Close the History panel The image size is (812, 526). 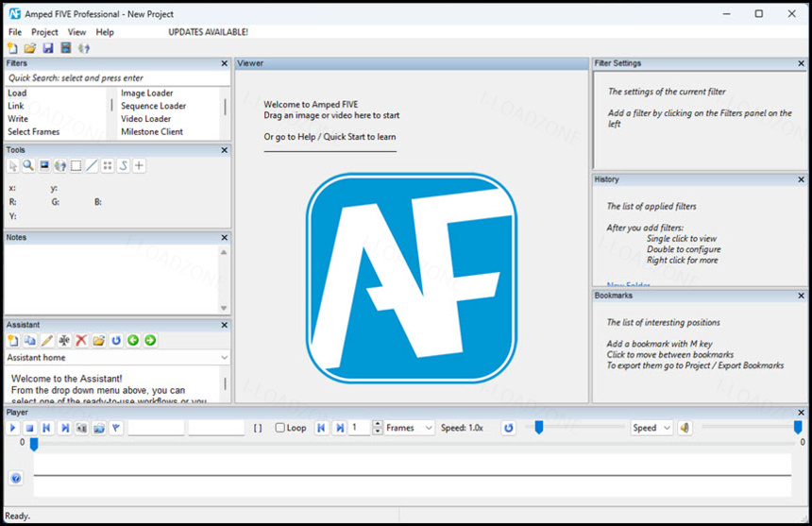tap(801, 179)
